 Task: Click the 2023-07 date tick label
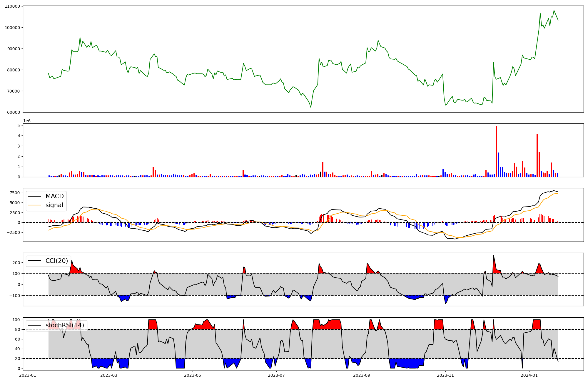(x=277, y=375)
